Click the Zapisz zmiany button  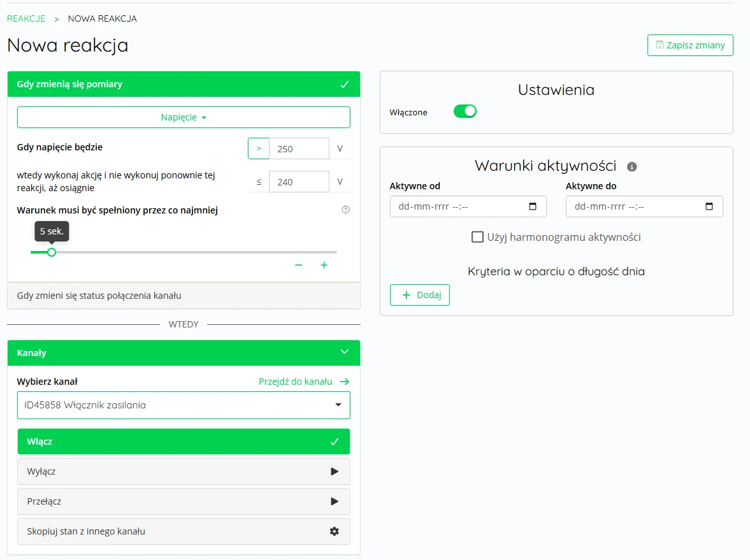(690, 45)
